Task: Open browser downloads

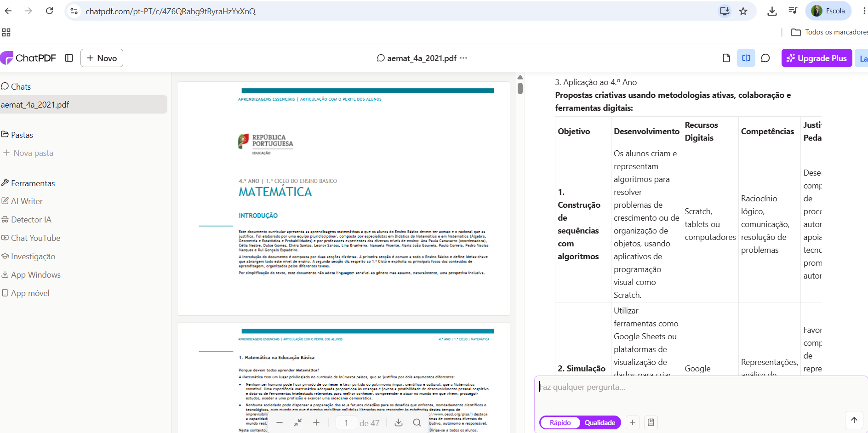Action: click(x=772, y=11)
